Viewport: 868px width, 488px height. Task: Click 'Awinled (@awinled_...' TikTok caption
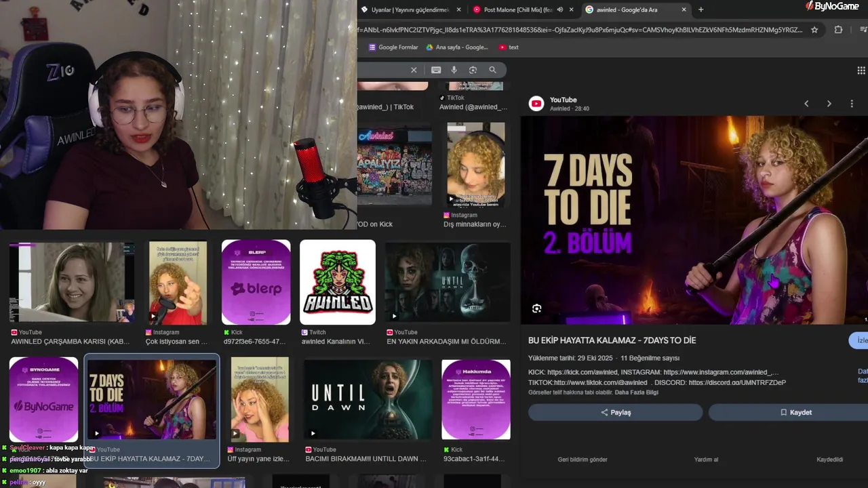473,107
